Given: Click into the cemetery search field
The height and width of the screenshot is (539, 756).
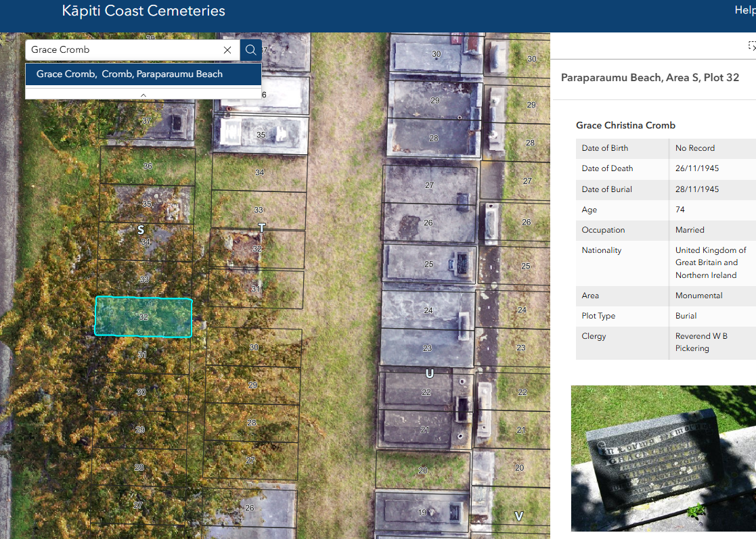Looking at the screenshot, I should click(x=122, y=50).
